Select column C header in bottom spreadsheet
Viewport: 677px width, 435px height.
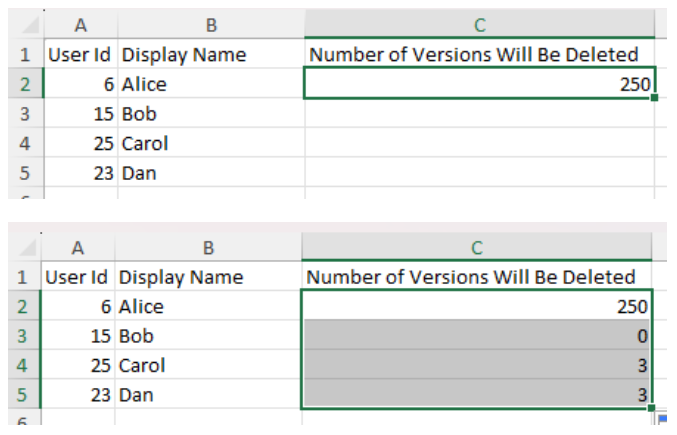tap(477, 248)
